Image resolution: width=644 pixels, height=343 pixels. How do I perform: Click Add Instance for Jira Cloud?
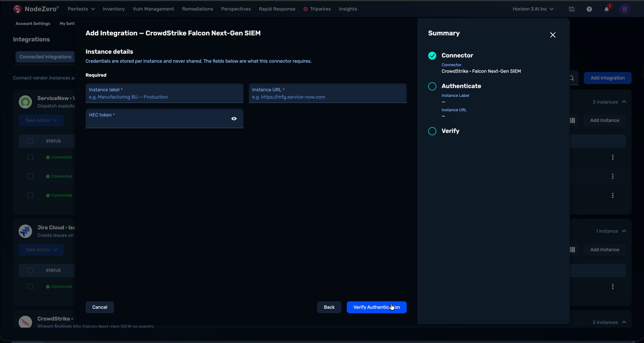tap(604, 250)
